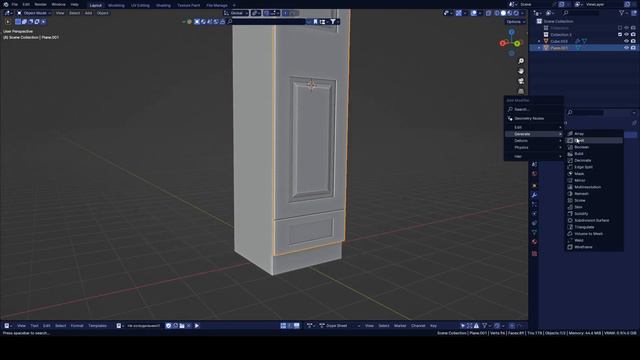Expand the Cube.003 outliner row
The height and width of the screenshot is (360, 640).
[x=539, y=41]
